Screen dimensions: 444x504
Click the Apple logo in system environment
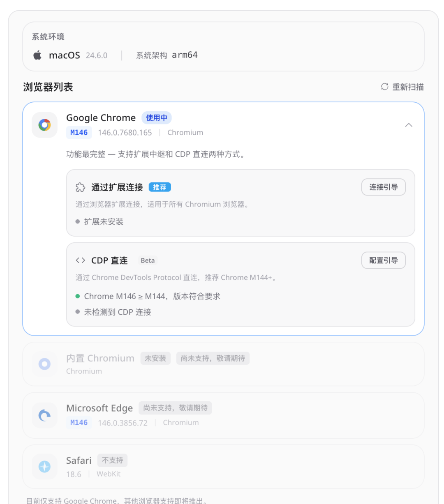37,55
